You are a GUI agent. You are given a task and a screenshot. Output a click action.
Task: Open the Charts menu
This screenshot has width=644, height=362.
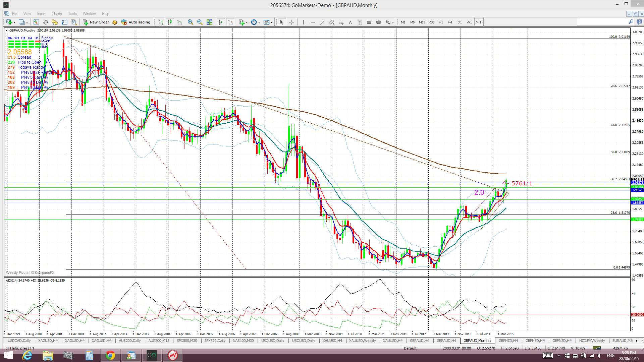click(56, 14)
